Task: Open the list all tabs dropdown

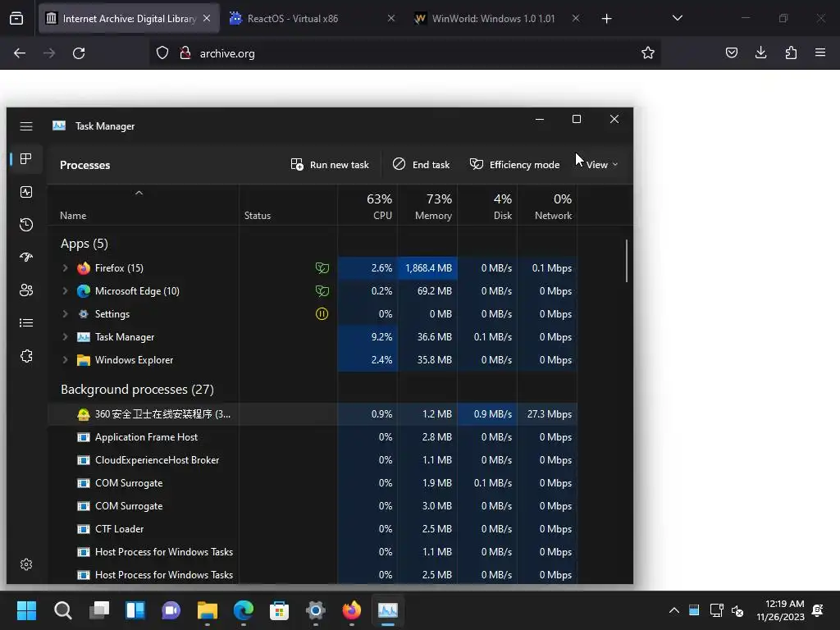Action: (x=677, y=18)
